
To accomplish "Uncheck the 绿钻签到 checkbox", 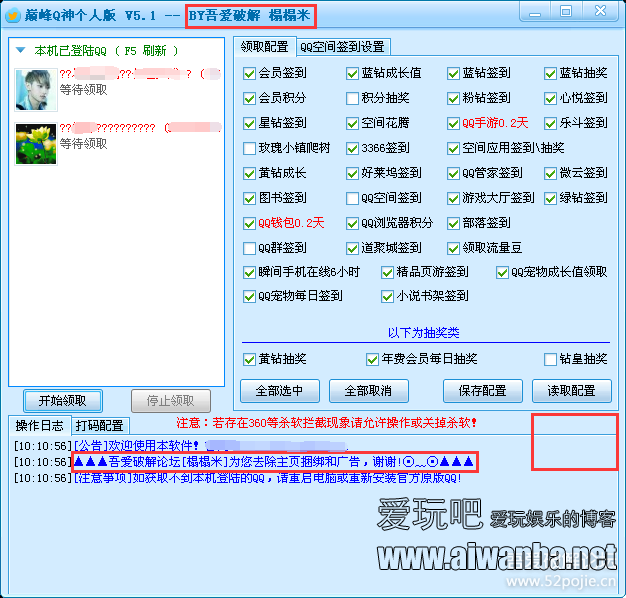I will click(550, 198).
